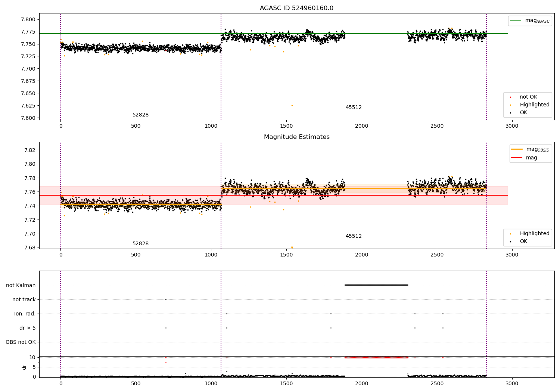This screenshot has height=392, width=560.
Task: Click the 7.675 y-axis tick label
Action: pos(28,81)
